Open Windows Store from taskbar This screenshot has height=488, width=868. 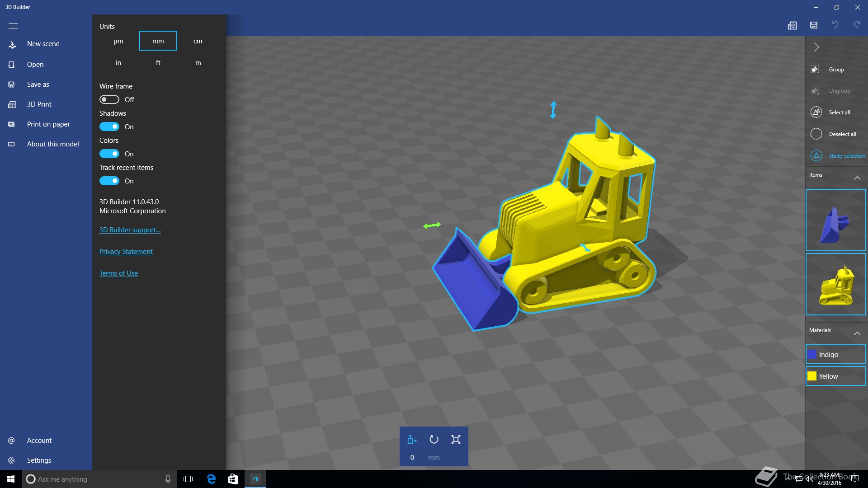[x=233, y=479]
